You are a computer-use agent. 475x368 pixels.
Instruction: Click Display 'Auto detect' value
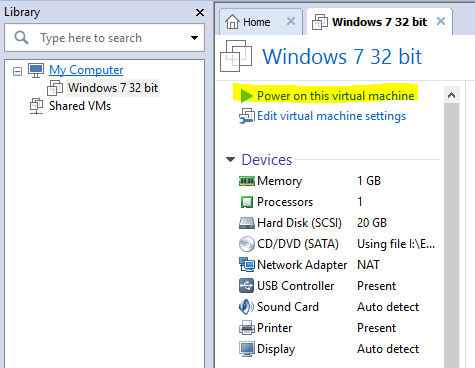tap(388, 349)
